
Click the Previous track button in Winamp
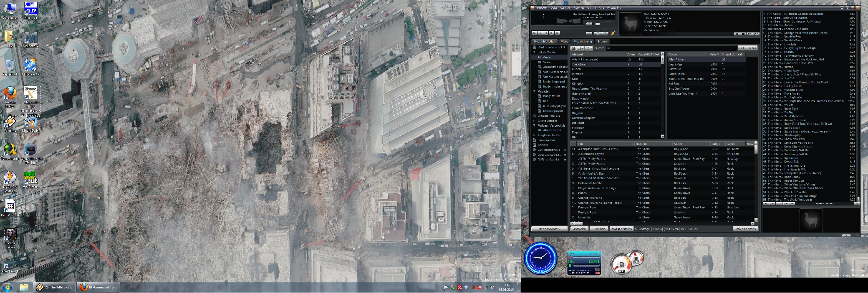coord(535,33)
